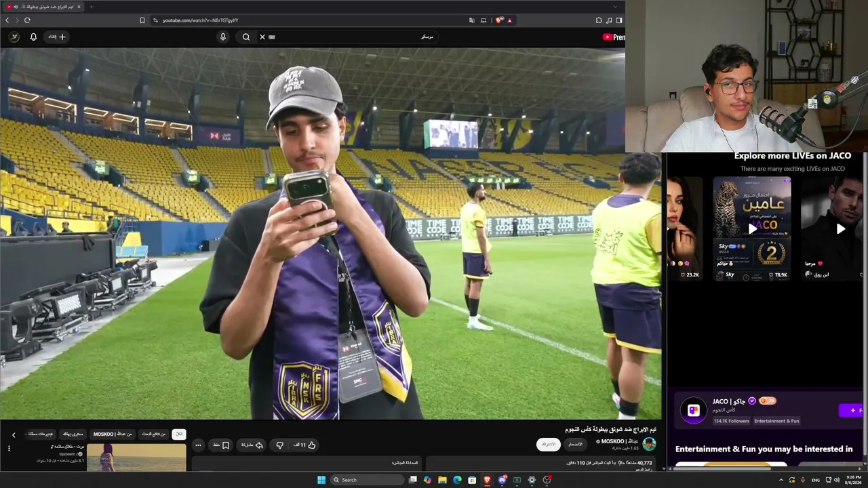The height and width of the screenshot is (488, 868).
Task: Share the video
Action: pos(252,445)
